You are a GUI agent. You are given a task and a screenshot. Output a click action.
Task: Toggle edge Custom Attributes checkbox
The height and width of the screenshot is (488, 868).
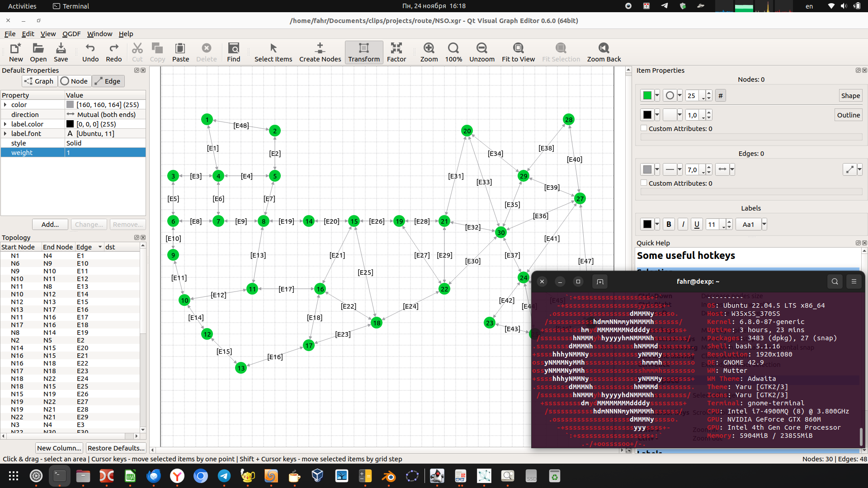pos(644,183)
